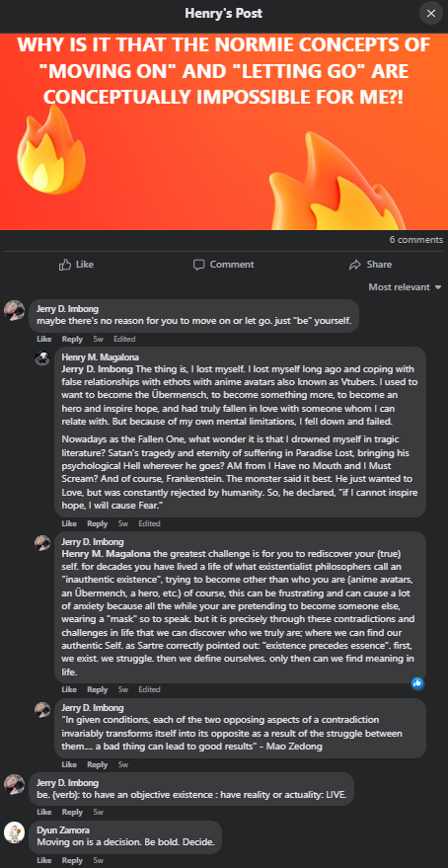Open the Dyun Zamora name link

[62, 829]
